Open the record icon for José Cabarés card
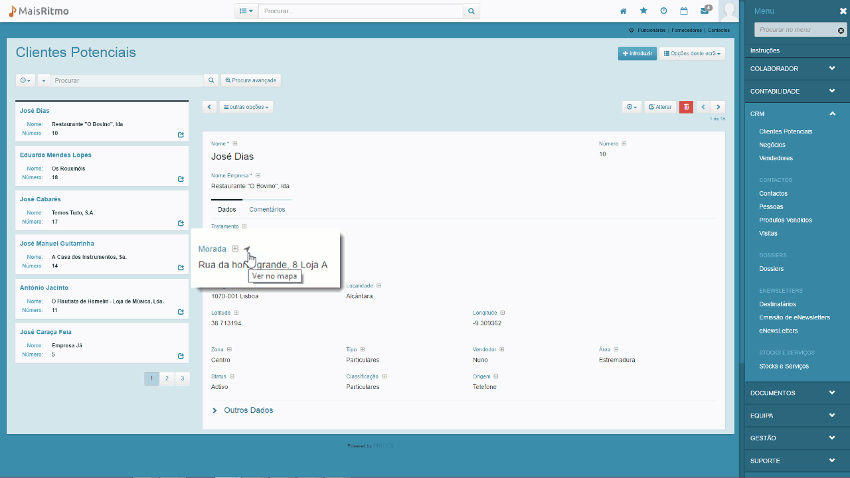The image size is (850, 478). click(181, 223)
